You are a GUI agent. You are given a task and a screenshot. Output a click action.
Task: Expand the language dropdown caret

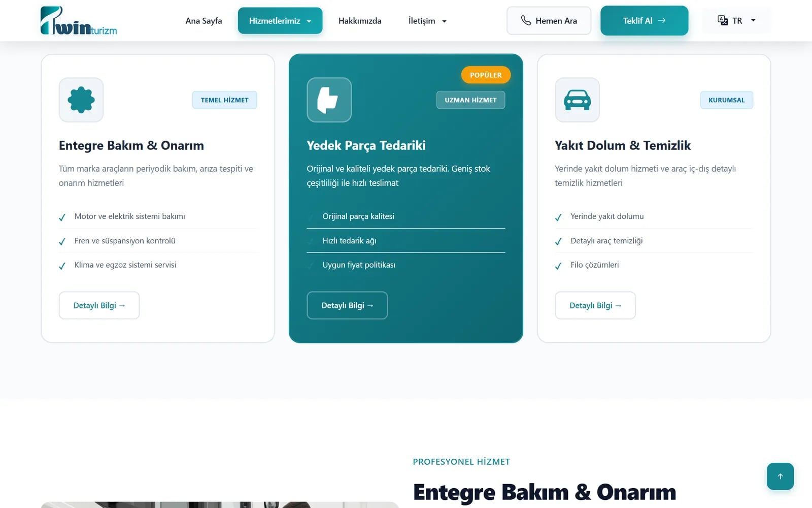coord(753,21)
